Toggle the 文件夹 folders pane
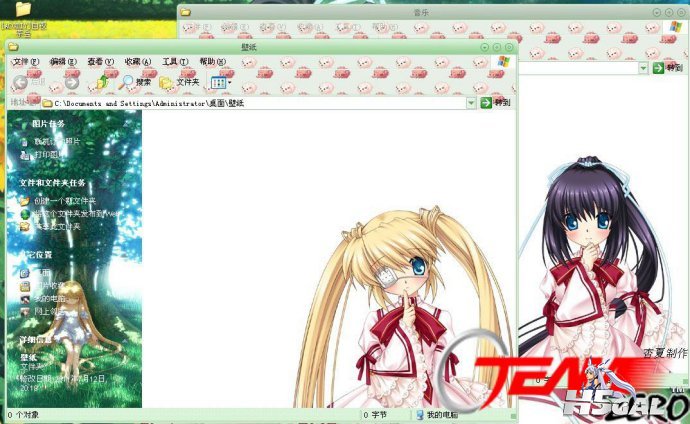The width and height of the screenshot is (690, 424). coord(179,82)
